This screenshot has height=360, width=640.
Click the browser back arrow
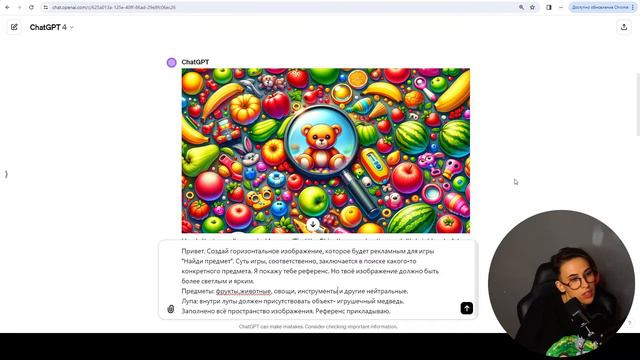(x=7, y=7)
